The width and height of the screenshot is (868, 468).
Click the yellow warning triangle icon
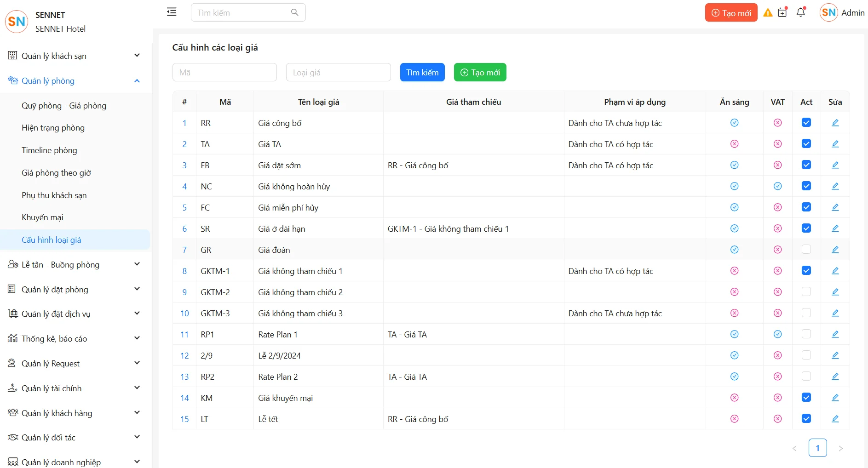click(x=768, y=13)
